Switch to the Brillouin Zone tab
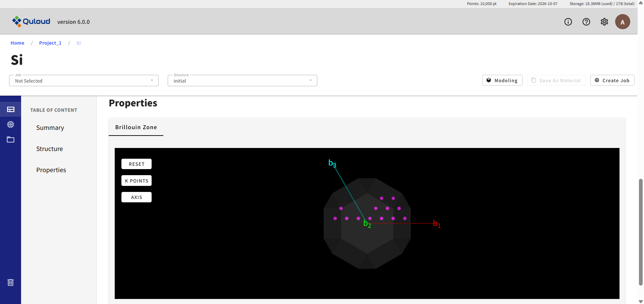This screenshot has height=304, width=644. 136,127
